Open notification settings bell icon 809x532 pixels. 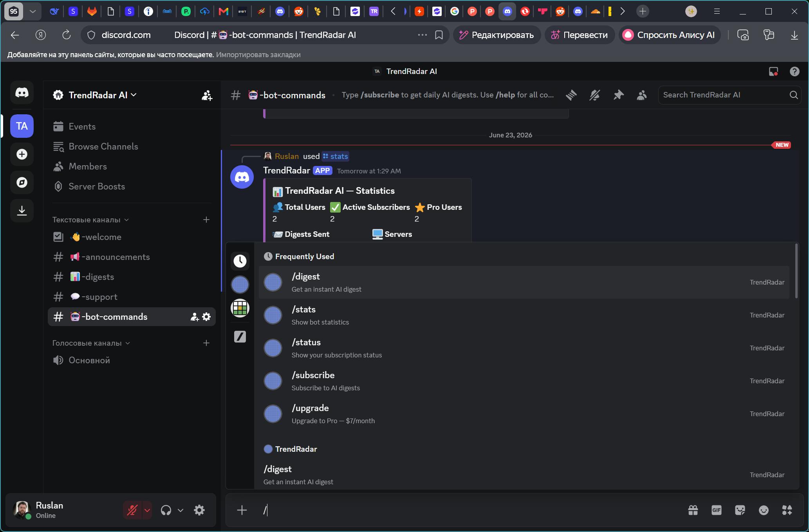click(x=595, y=95)
